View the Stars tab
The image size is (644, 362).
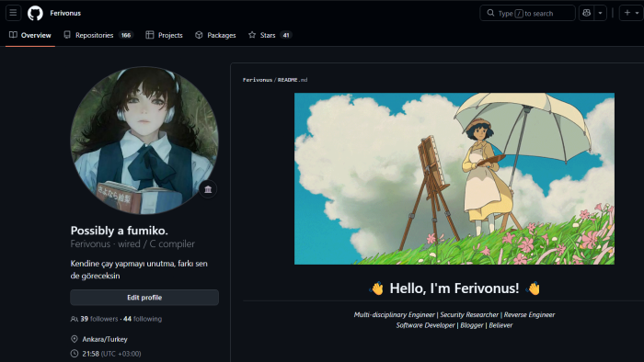[x=270, y=35]
